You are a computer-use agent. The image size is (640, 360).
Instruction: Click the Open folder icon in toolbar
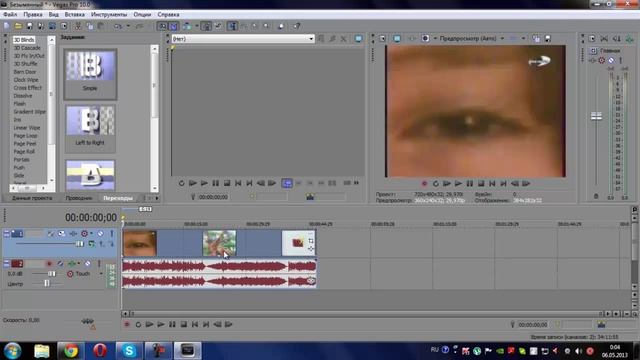[x=18, y=26]
